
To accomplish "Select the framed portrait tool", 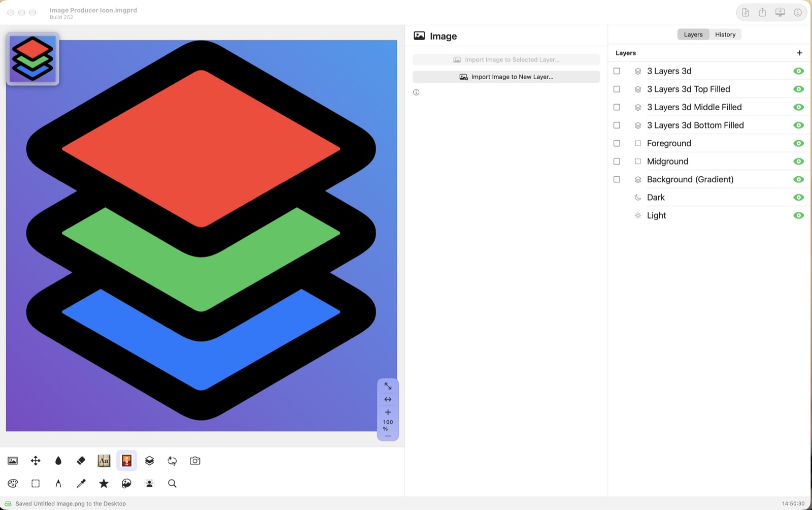I will click(x=127, y=461).
